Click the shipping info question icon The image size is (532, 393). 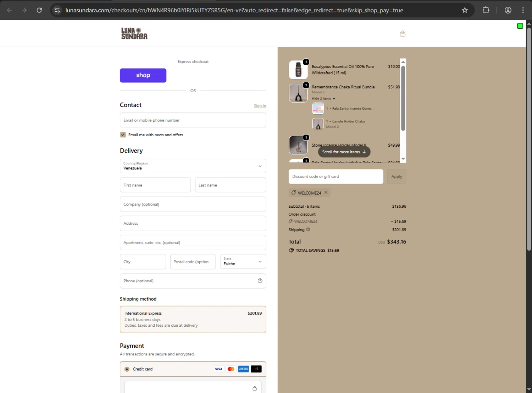(308, 230)
